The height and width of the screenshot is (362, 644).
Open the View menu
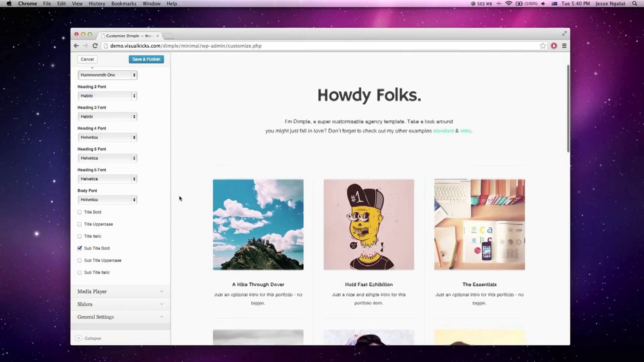tap(77, 3)
